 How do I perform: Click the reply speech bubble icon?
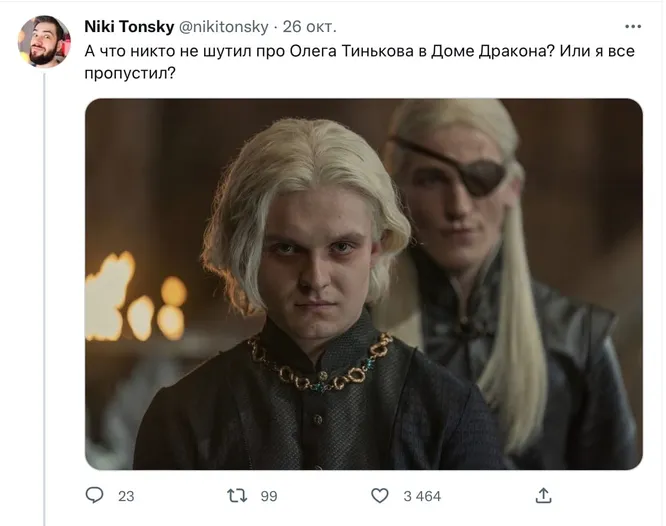tap(94, 495)
